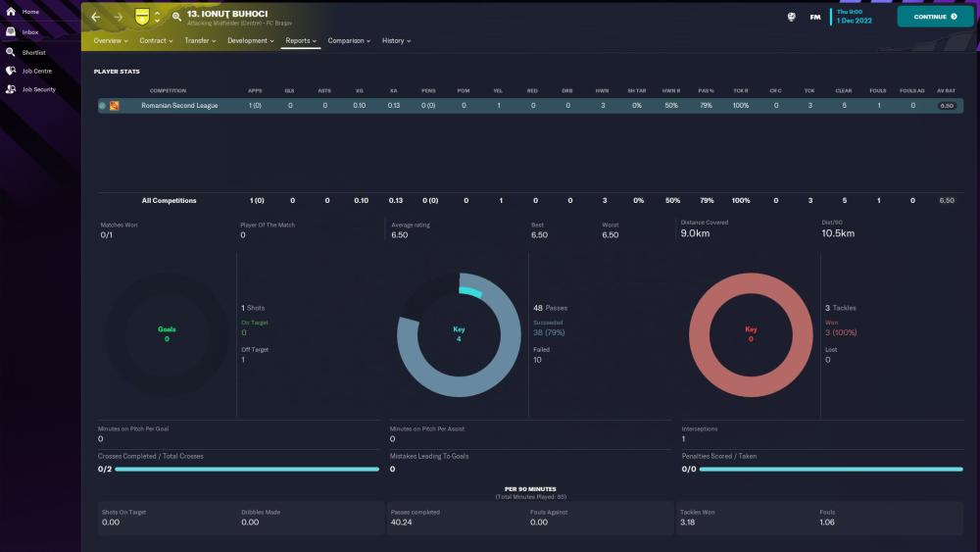The image size is (980, 552).
Task: Click the Job Security sidebar icon
Action: pyautogui.click(x=11, y=89)
